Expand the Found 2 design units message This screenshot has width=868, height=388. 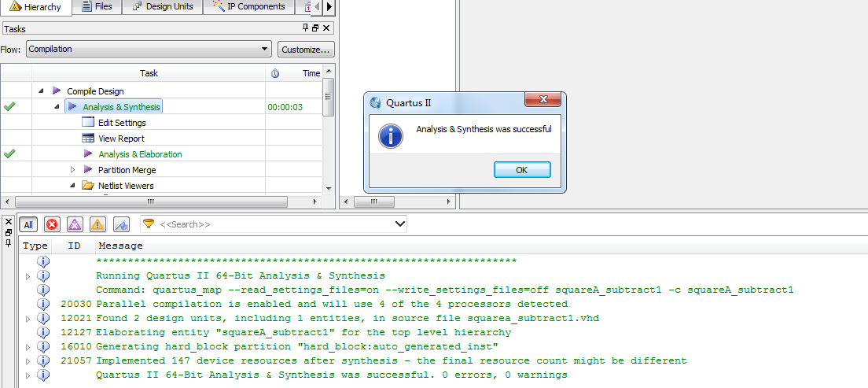point(28,319)
